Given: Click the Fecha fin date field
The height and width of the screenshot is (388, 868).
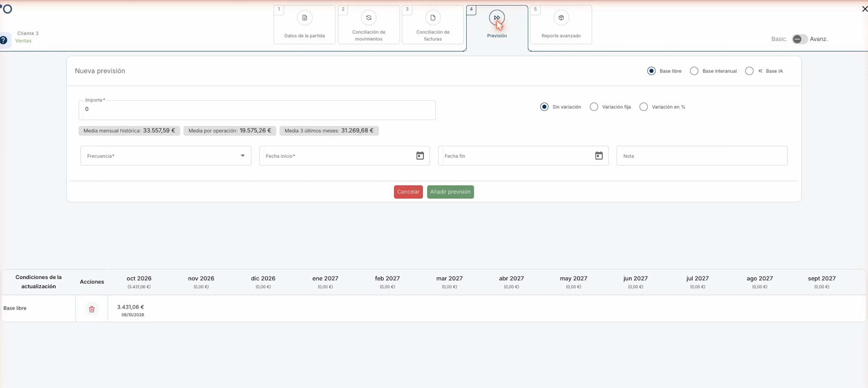Looking at the screenshot, I should click(x=523, y=156).
